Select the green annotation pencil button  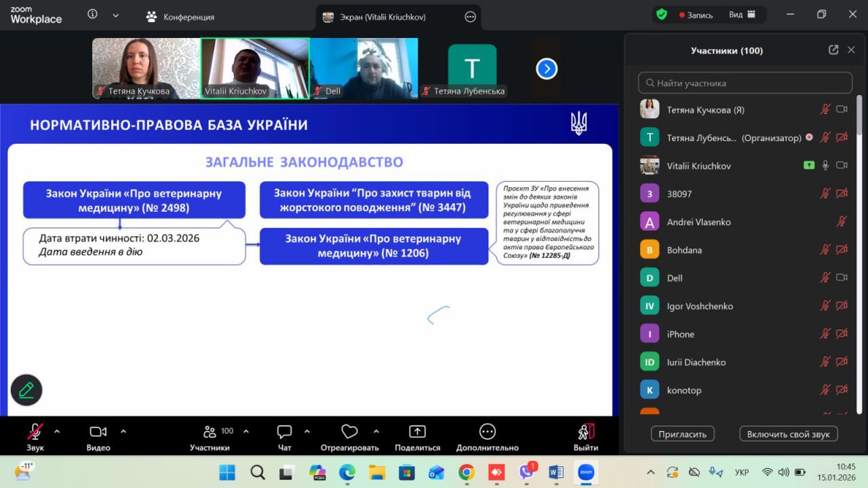click(x=26, y=390)
